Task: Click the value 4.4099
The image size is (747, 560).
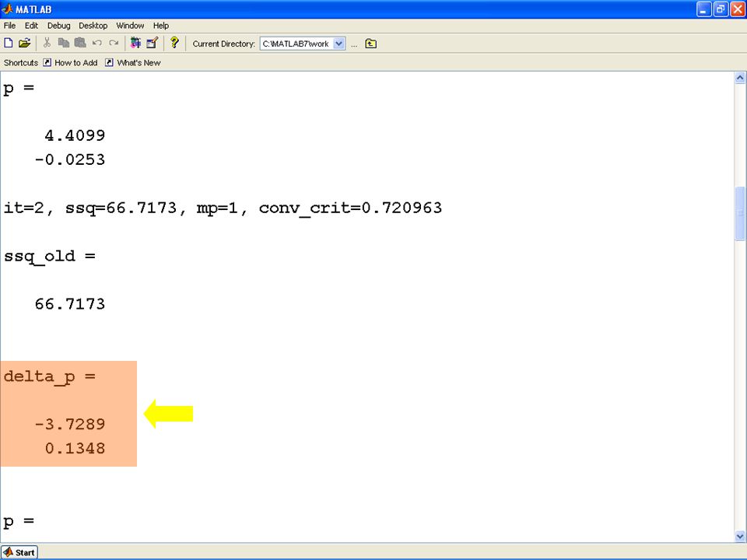Action: (75, 135)
